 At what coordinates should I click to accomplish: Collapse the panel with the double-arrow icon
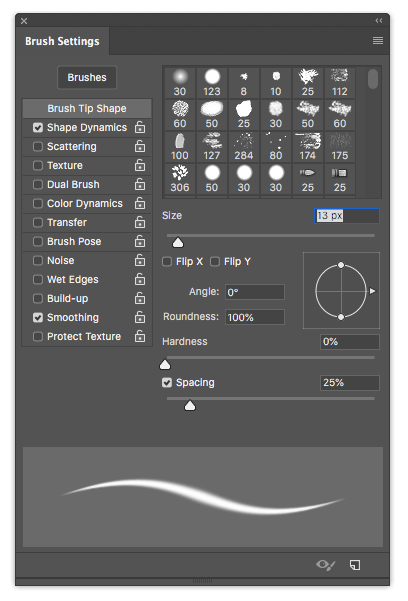tap(379, 21)
